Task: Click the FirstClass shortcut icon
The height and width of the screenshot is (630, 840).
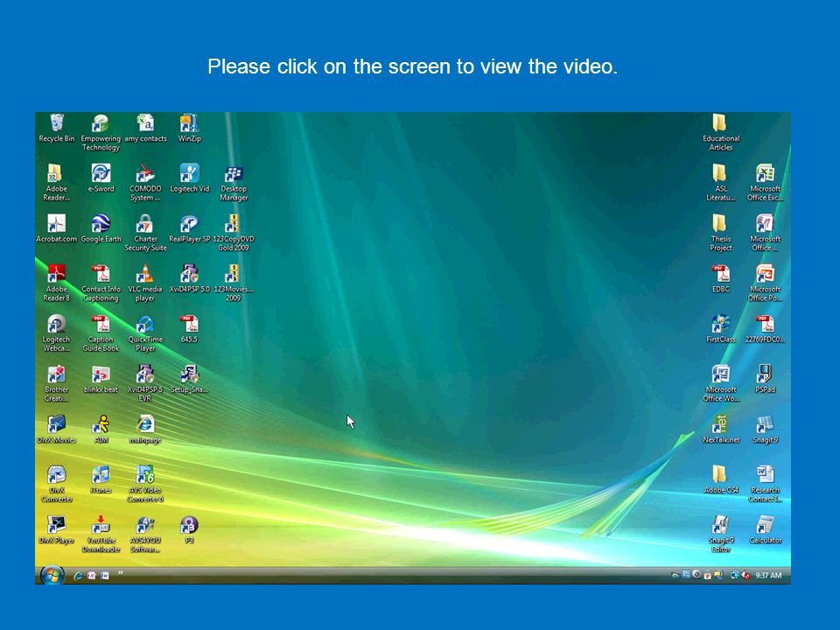Action: pyautogui.click(x=720, y=328)
